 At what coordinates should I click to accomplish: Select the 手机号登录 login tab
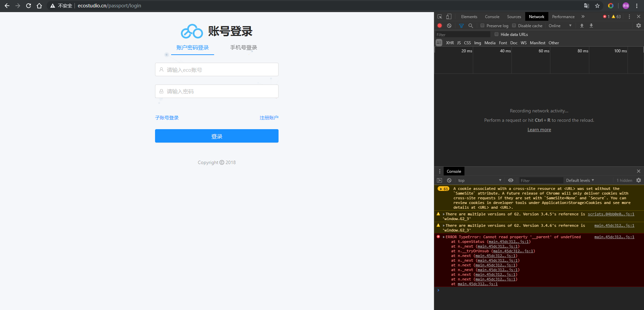click(x=244, y=47)
